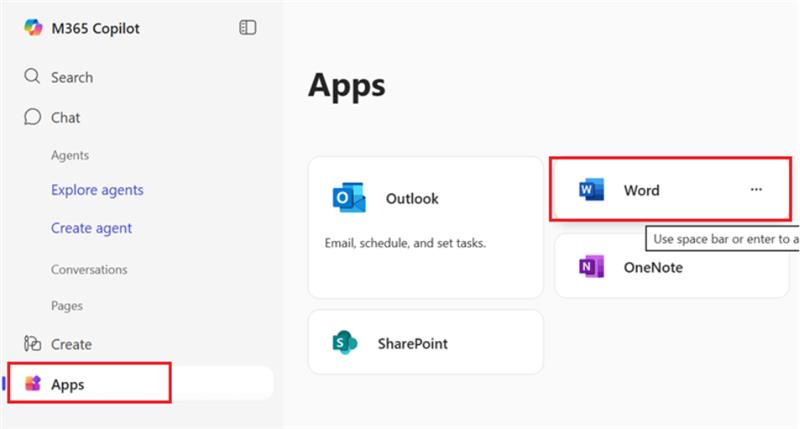Open Search from the sidebar
This screenshot has width=800, height=429.
(72, 78)
